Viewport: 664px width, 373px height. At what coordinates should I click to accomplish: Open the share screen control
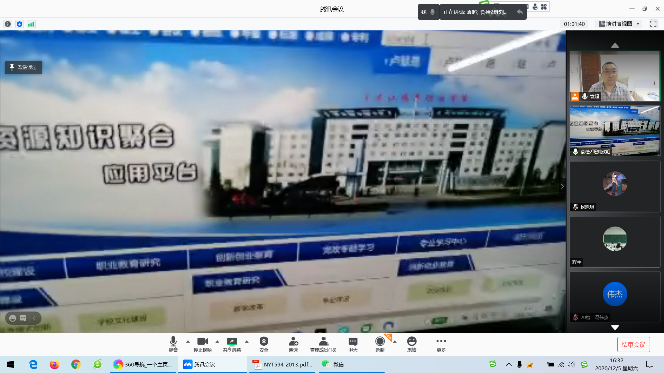[232, 344]
